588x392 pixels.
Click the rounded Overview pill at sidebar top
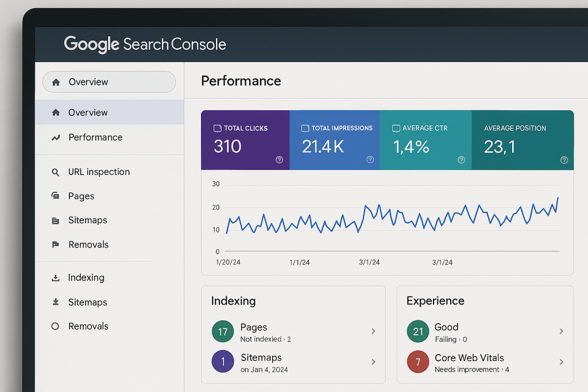pos(109,82)
